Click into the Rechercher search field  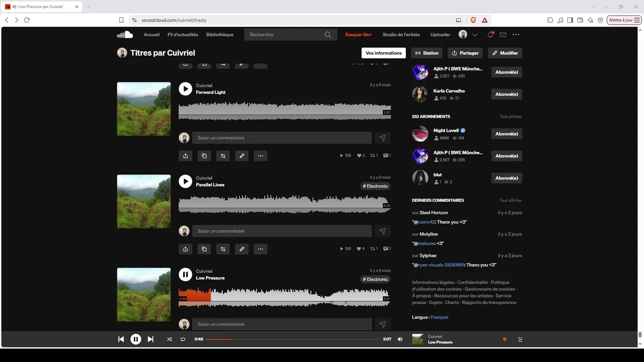(284, 35)
